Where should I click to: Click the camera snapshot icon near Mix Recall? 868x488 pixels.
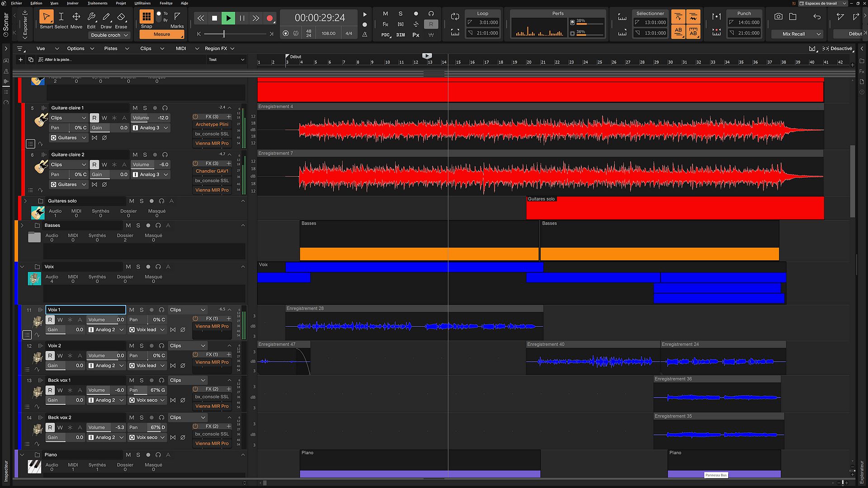click(x=778, y=16)
